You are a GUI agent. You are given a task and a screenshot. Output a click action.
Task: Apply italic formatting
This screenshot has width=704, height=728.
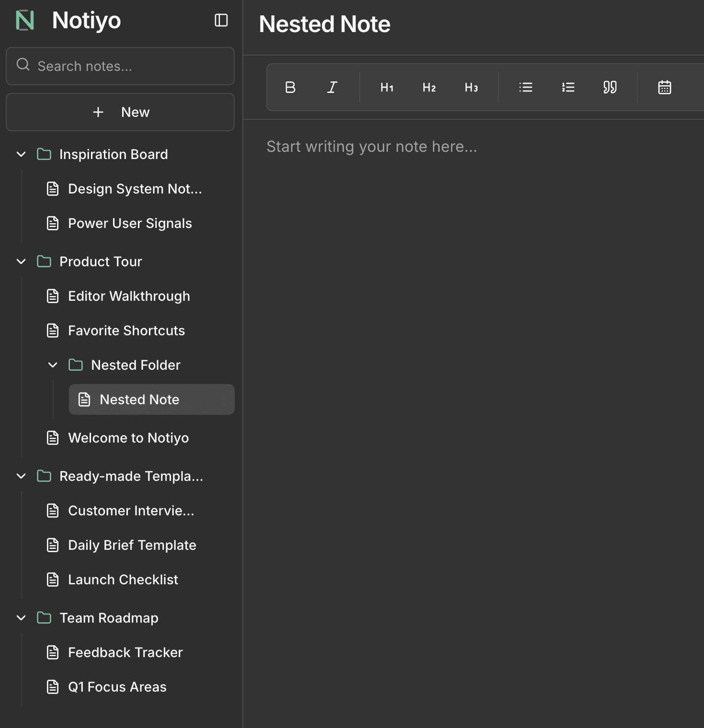332,87
